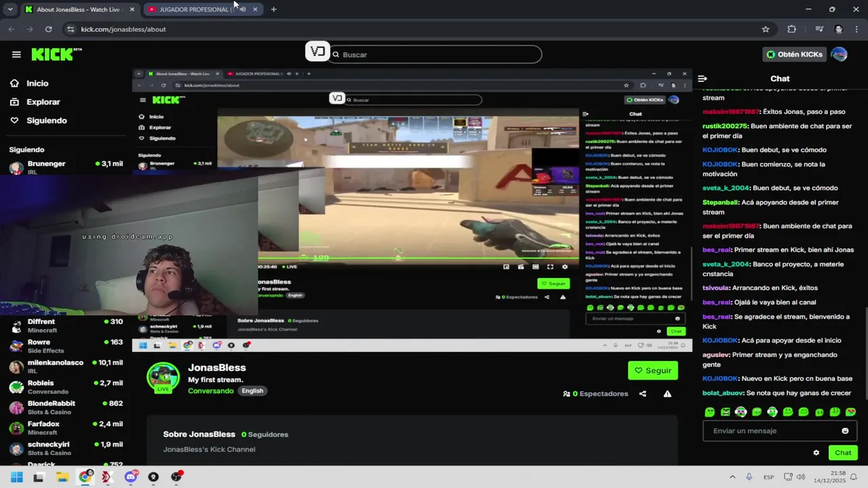Click the Espectadores viewers count
This screenshot has height=488, width=868.
[595, 394]
